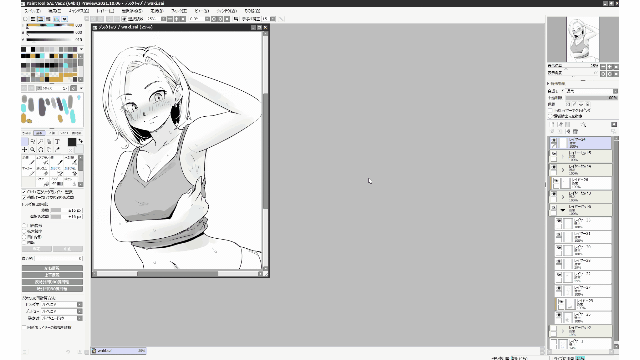Click the cancel transform button
The image size is (640, 360).
[x=68, y=249]
